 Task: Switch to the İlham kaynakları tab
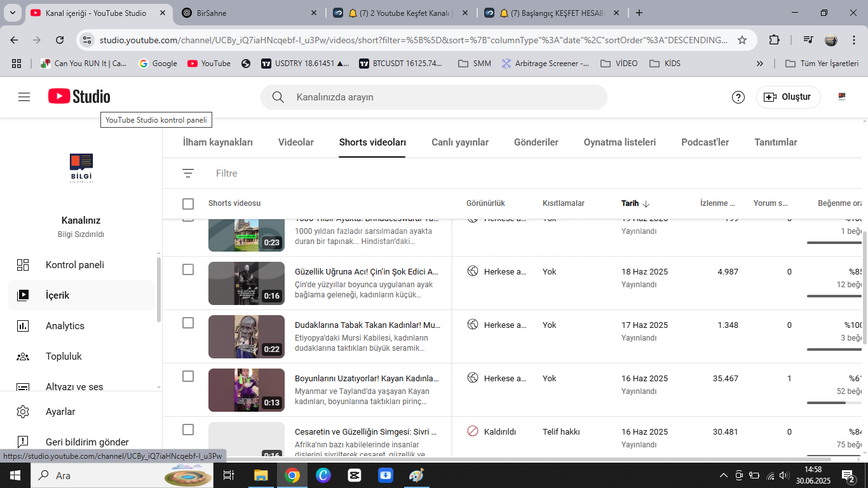(218, 142)
